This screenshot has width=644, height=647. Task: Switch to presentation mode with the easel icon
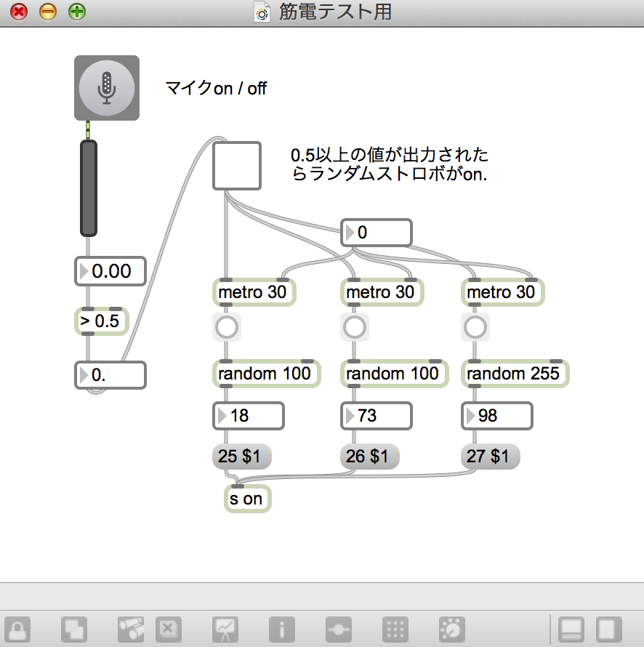[x=225, y=628]
